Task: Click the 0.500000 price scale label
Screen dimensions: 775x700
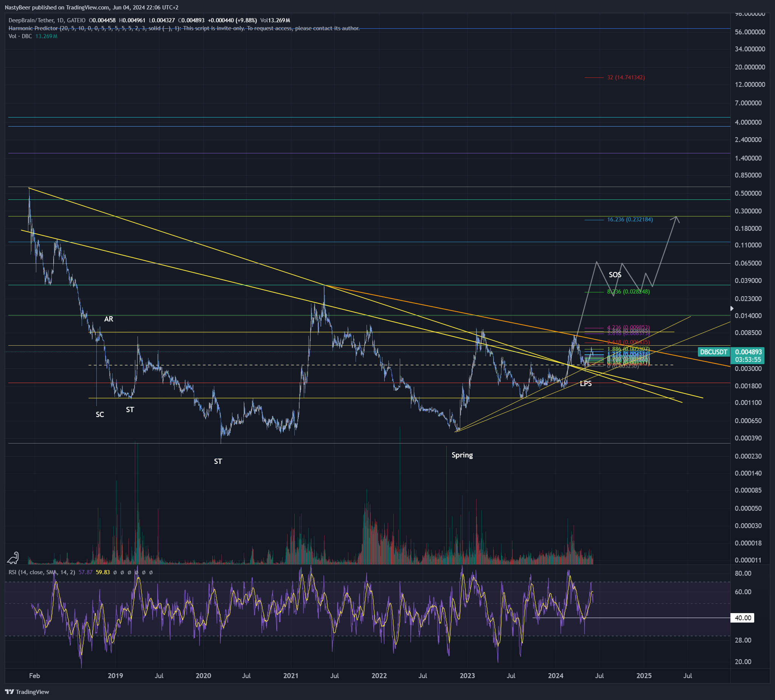Action: [x=748, y=193]
